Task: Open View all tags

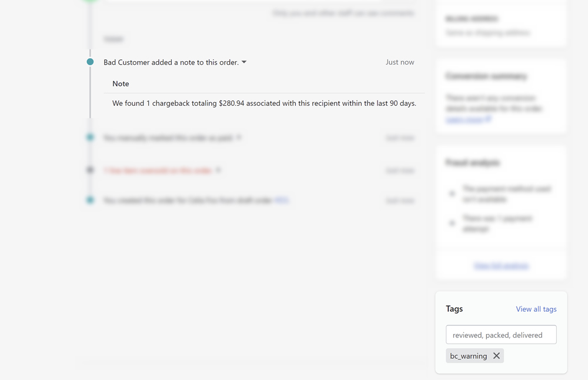Action: click(x=536, y=309)
